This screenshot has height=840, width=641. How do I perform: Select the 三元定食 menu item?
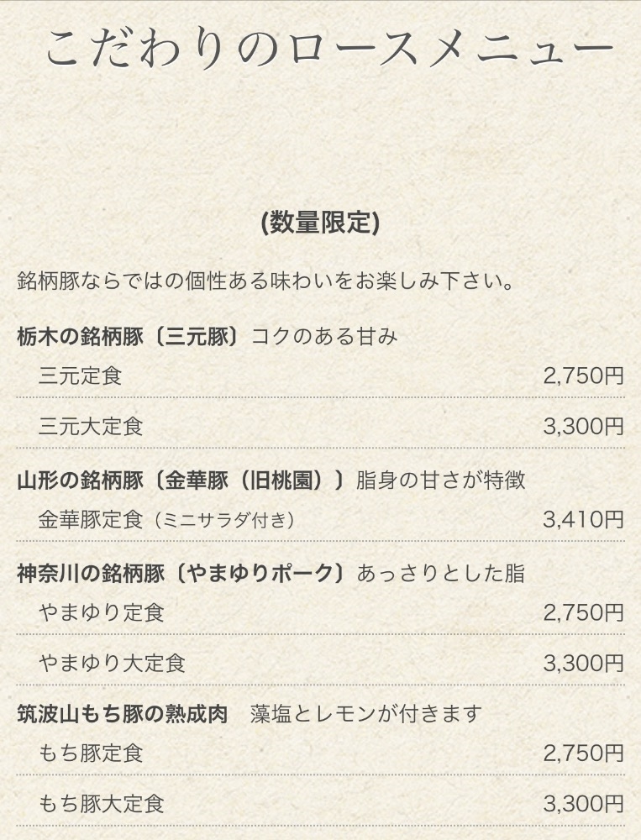[x=80, y=375]
